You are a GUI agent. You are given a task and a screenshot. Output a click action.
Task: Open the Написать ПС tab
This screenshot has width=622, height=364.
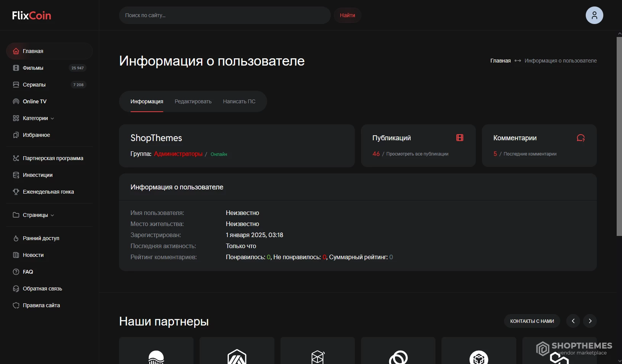pyautogui.click(x=239, y=101)
